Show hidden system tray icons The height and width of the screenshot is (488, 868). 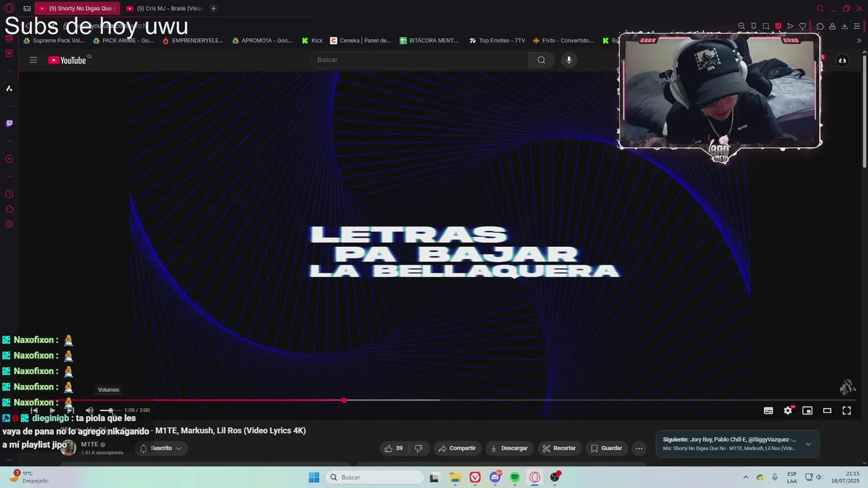746,477
